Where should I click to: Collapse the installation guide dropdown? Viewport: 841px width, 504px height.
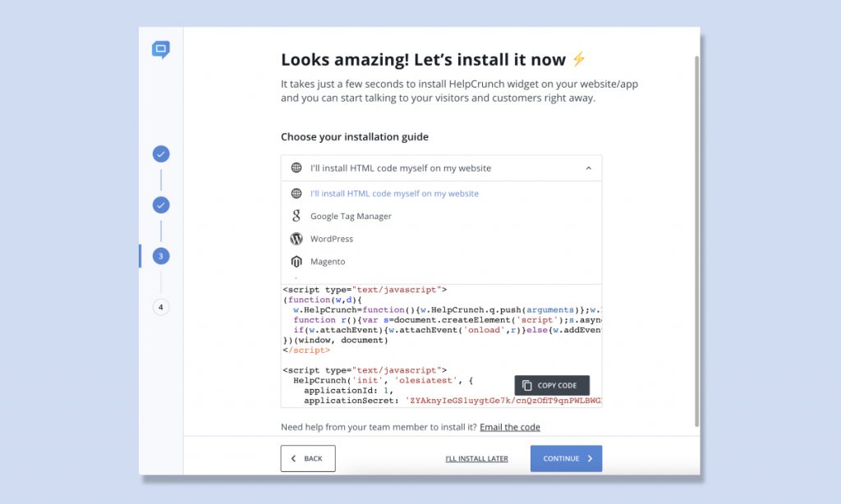click(441, 167)
